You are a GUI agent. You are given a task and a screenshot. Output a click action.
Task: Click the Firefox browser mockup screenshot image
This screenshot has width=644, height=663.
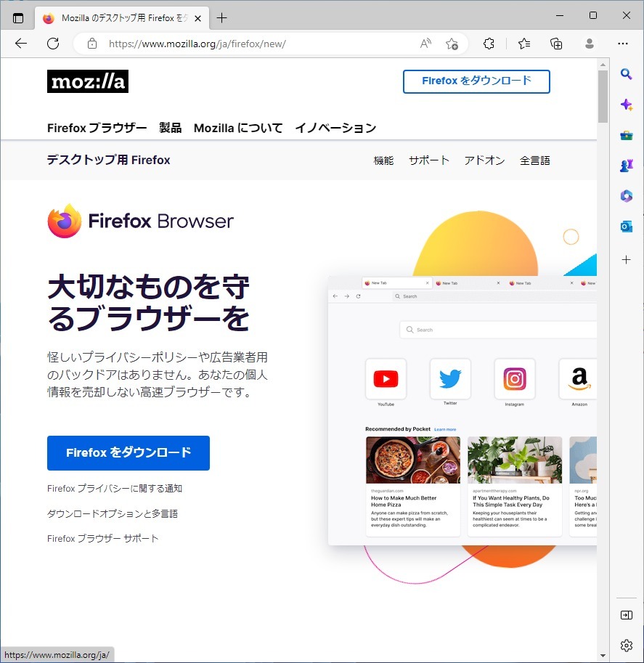coord(462,410)
